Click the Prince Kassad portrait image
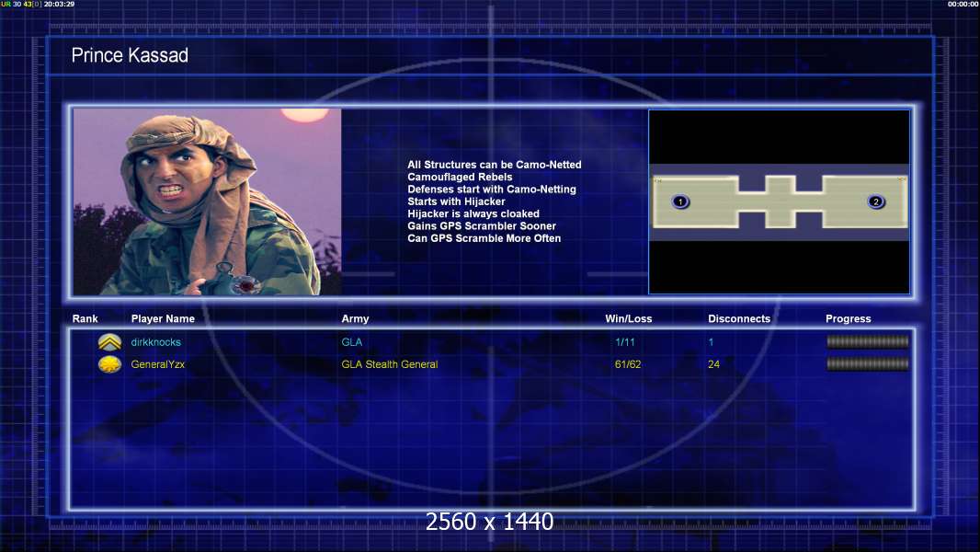Image resolution: width=980 pixels, height=552 pixels. (x=208, y=201)
